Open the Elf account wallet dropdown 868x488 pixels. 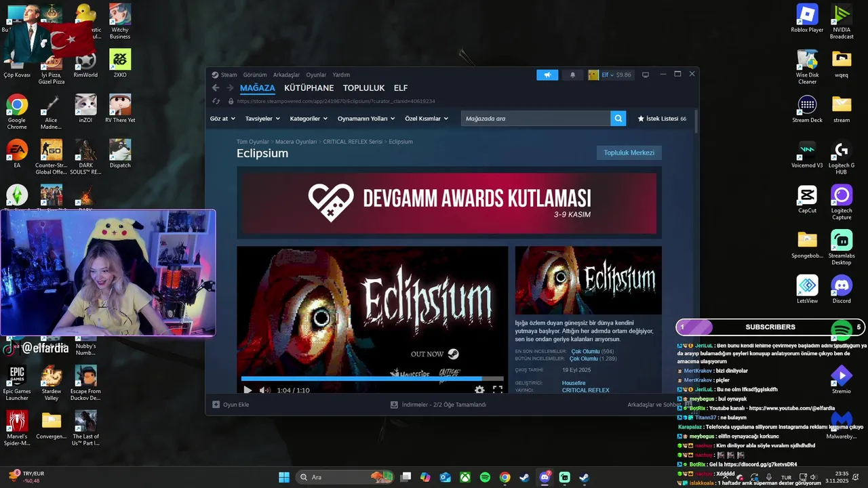coord(610,75)
